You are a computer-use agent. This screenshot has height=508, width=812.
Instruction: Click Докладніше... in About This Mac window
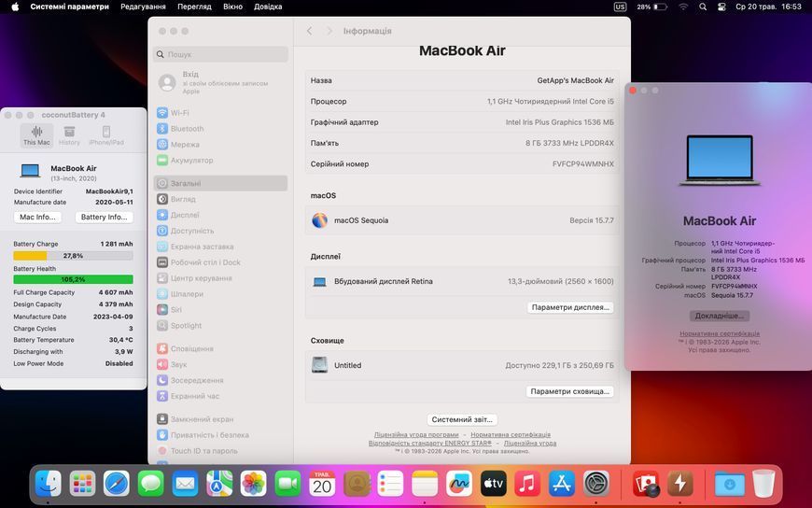720,316
